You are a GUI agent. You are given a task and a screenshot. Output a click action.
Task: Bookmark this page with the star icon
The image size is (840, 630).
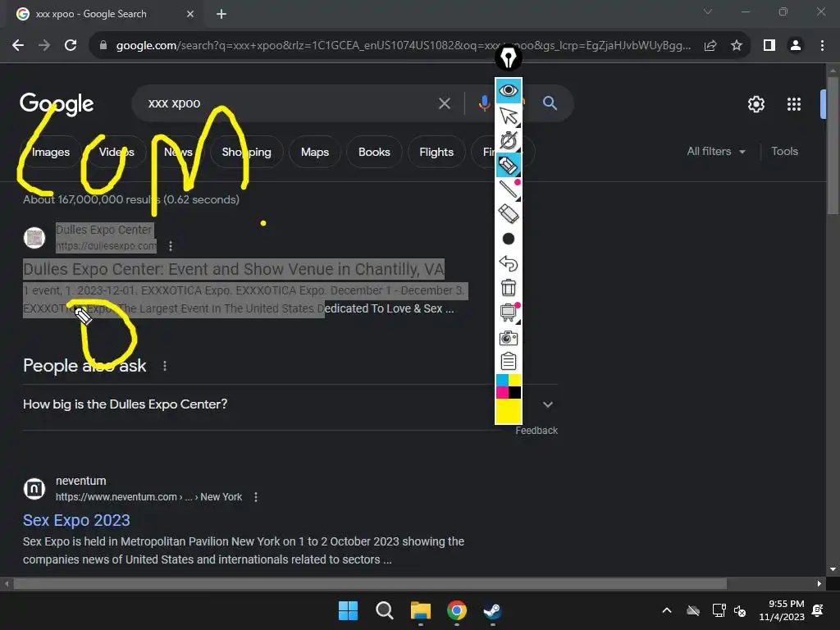coord(737,46)
